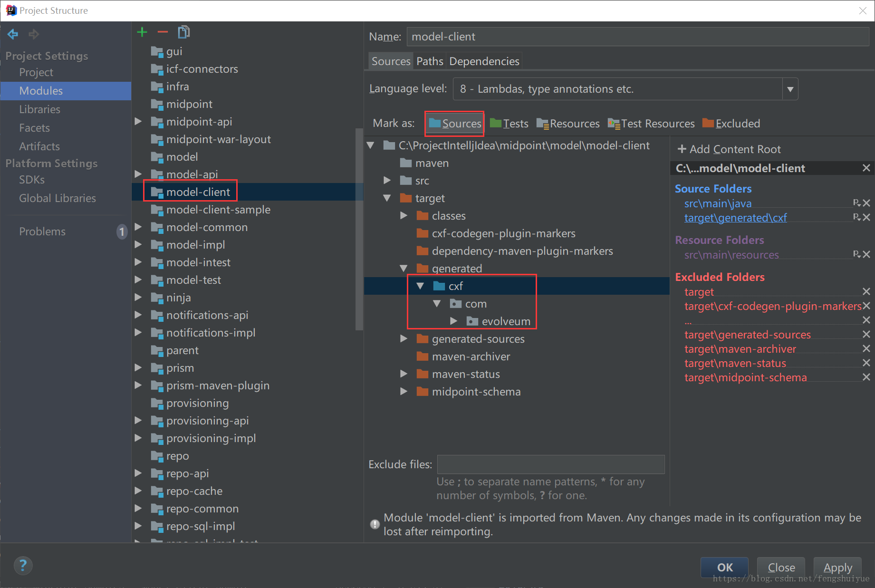Expand the model-api module
The height and width of the screenshot is (588, 875).
click(138, 174)
